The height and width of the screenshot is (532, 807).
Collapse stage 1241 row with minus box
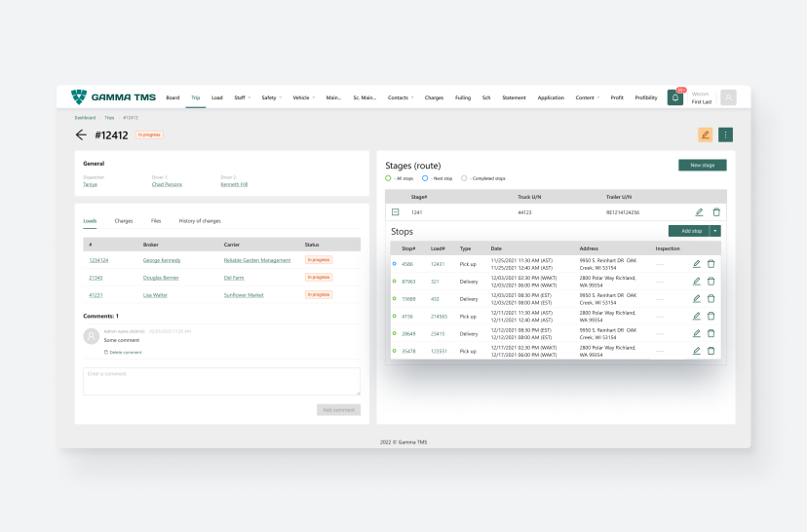tap(395, 211)
